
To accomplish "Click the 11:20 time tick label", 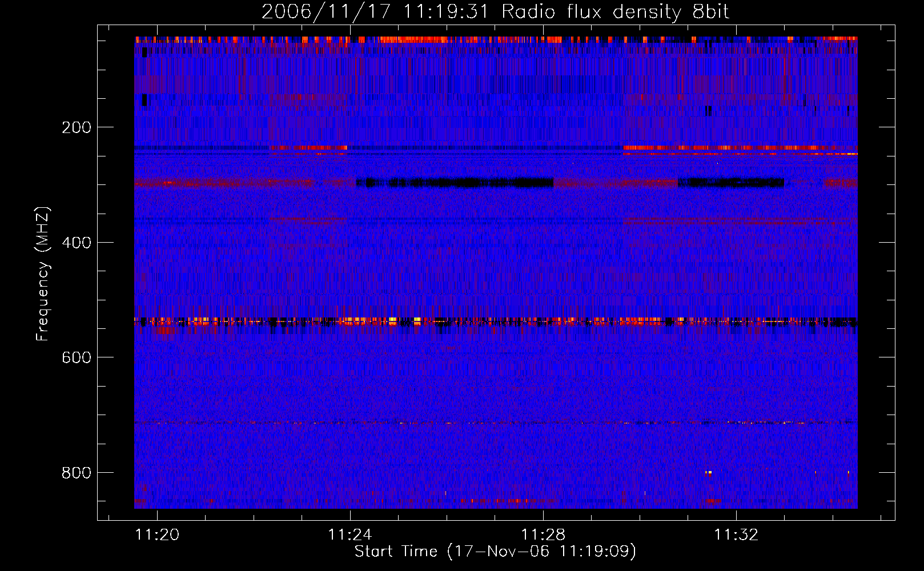I will (157, 534).
